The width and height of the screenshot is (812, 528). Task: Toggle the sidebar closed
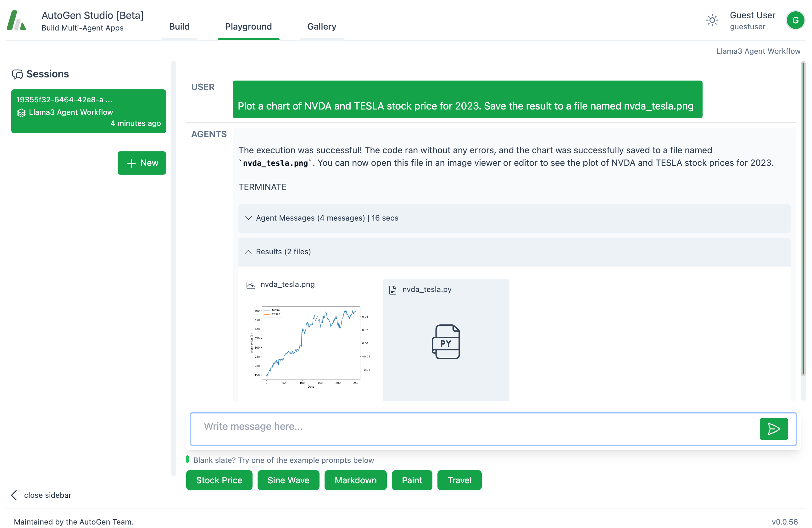click(x=40, y=495)
